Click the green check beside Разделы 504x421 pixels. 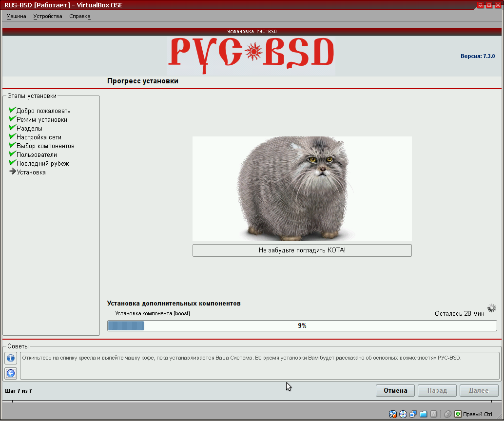[x=12, y=127]
